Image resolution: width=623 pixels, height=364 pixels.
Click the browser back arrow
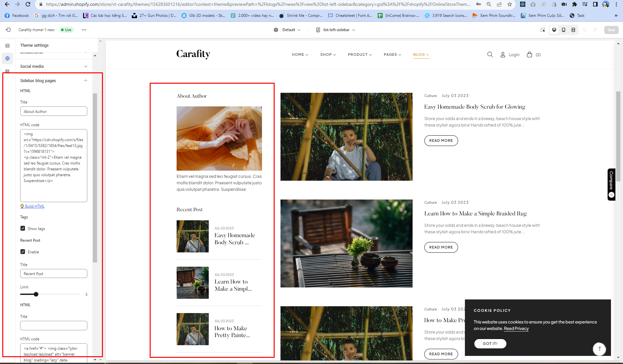7,4
